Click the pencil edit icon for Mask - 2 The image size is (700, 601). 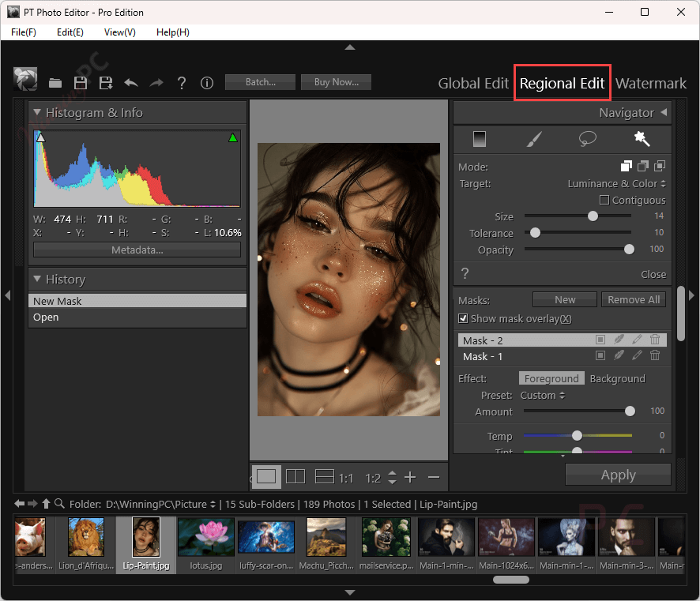(x=637, y=340)
